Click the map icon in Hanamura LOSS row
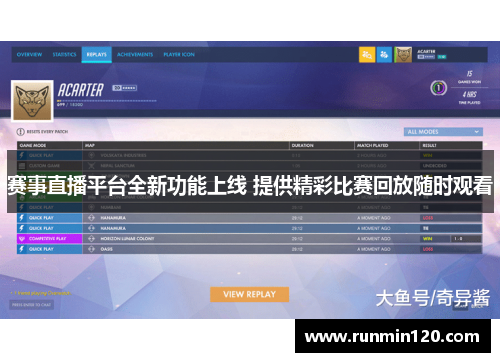The image size is (500, 362). 91,218
